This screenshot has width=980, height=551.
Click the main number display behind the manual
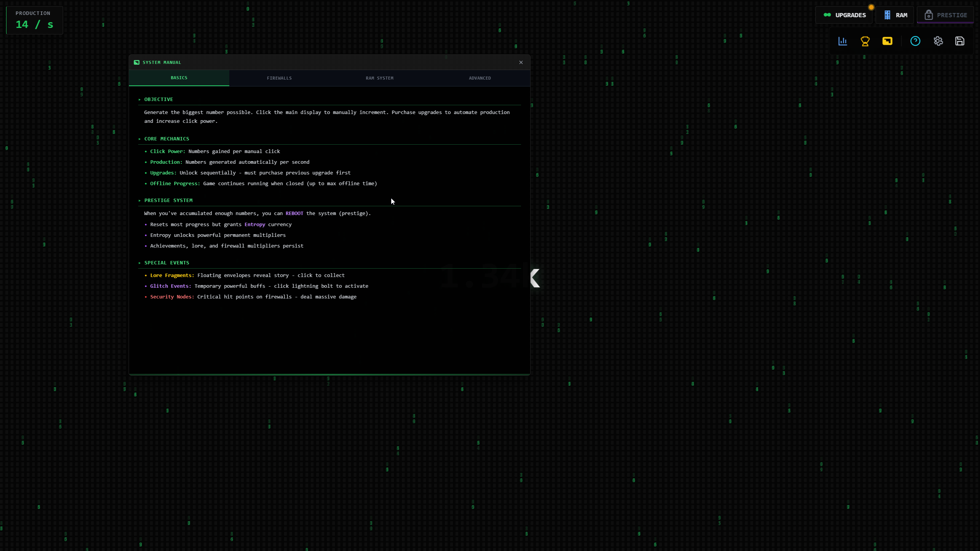click(534, 278)
